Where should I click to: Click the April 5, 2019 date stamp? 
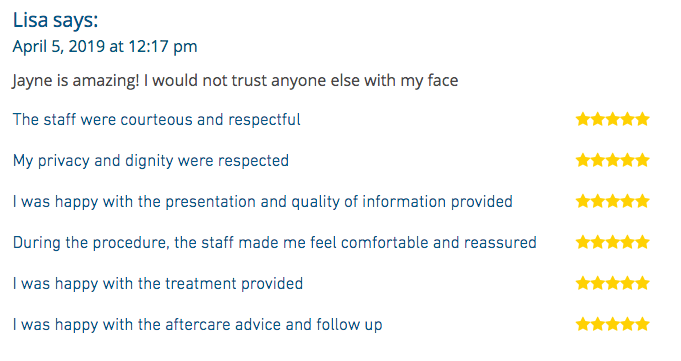point(105,46)
